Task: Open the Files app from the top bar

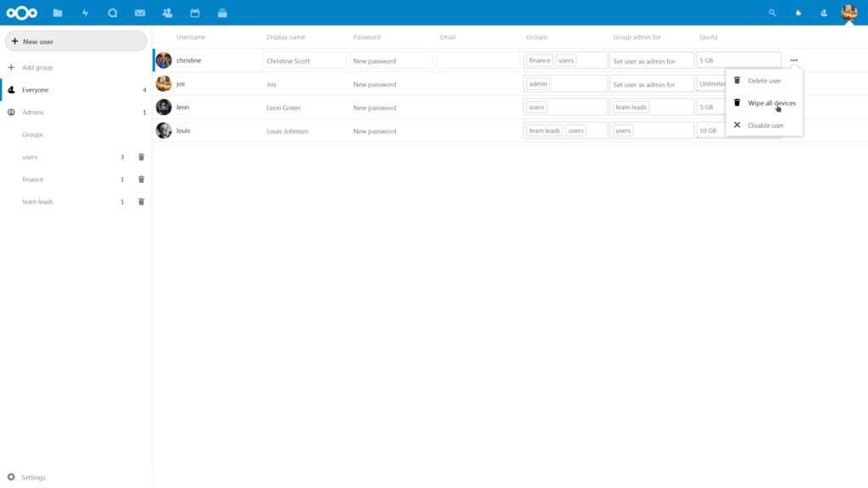Action: pos(57,12)
